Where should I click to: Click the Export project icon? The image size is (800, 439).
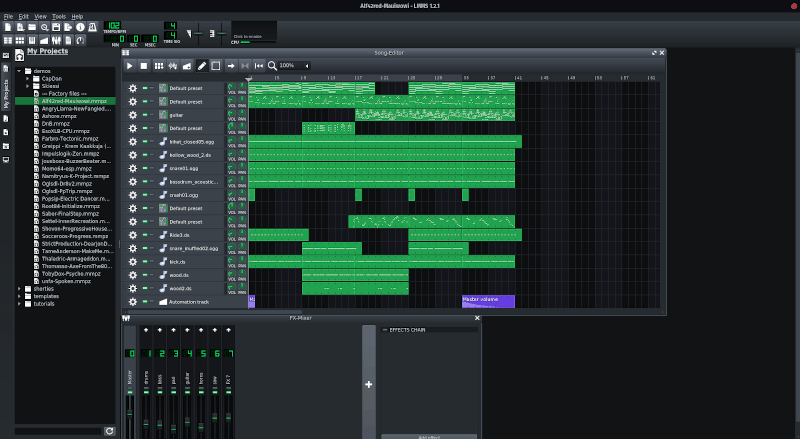tap(68, 27)
